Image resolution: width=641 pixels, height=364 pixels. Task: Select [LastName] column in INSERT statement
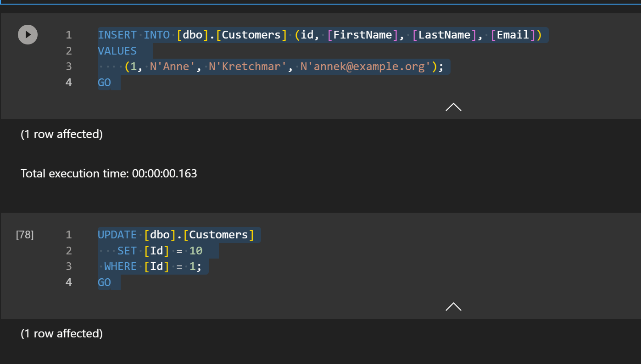445,35
